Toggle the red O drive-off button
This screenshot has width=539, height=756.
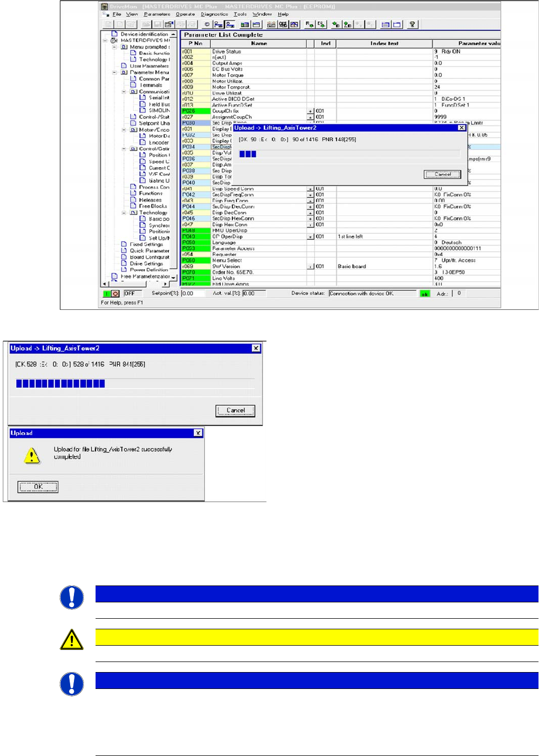pyautogui.click(x=115, y=294)
